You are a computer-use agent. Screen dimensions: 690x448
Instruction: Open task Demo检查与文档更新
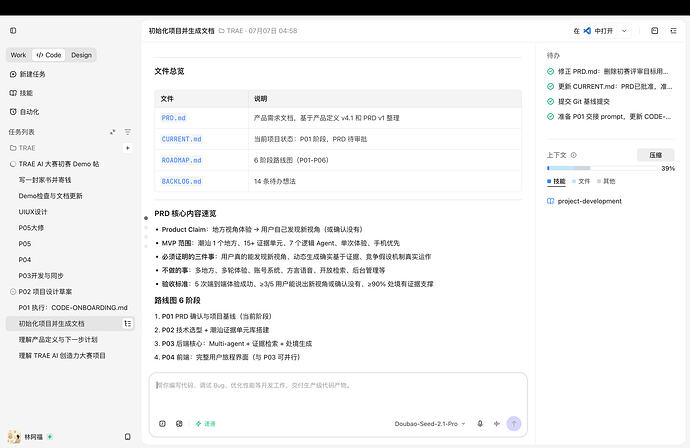[x=50, y=196]
